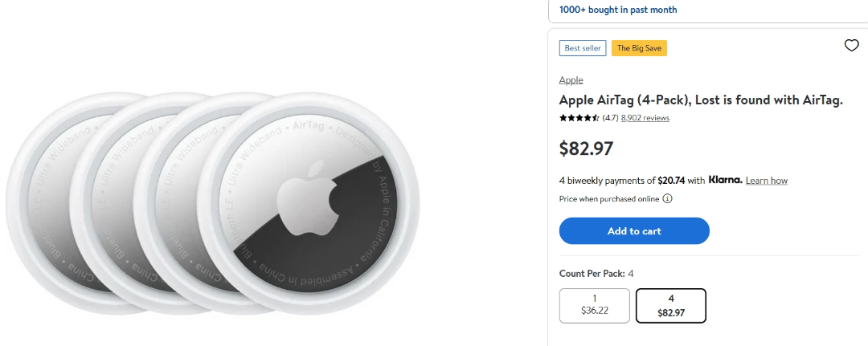Open the Apple brand link
The image size is (868, 346).
[571, 79]
